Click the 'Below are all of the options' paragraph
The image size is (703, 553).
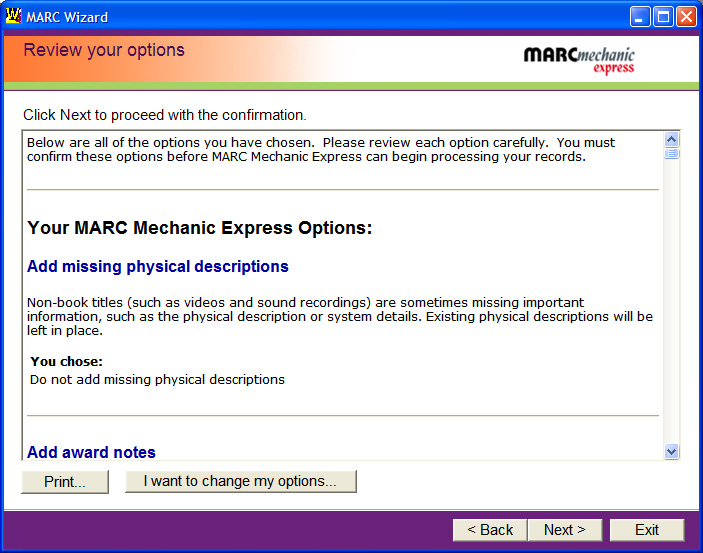point(321,149)
